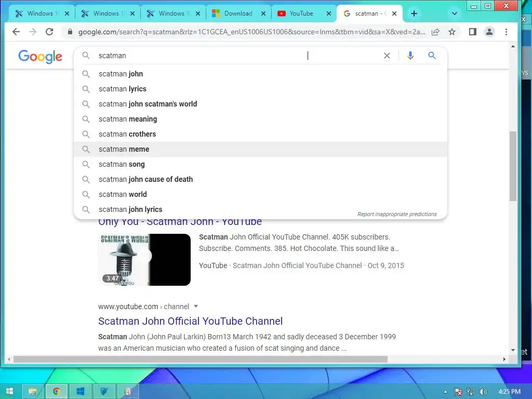This screenshot has height=399, width=532.
Task: Click the browser forward arrow
Action: (33, 32)
